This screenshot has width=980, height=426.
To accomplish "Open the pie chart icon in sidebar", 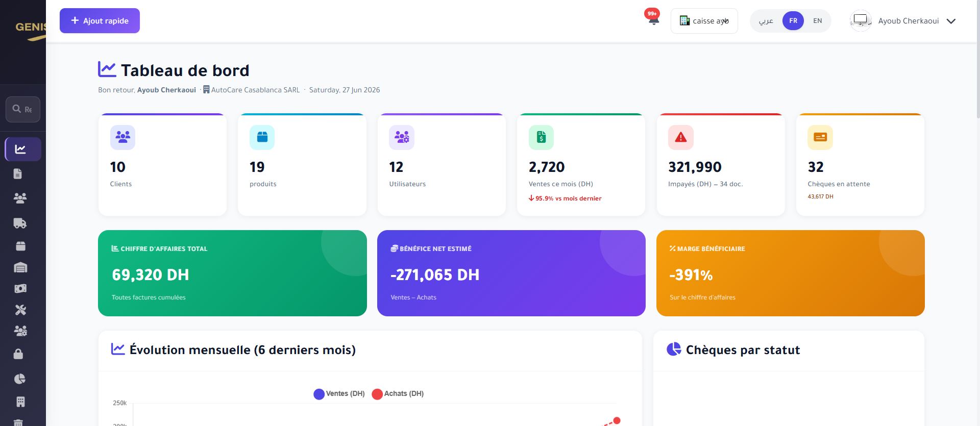I will pyautogui.click(x=20, y=379).
